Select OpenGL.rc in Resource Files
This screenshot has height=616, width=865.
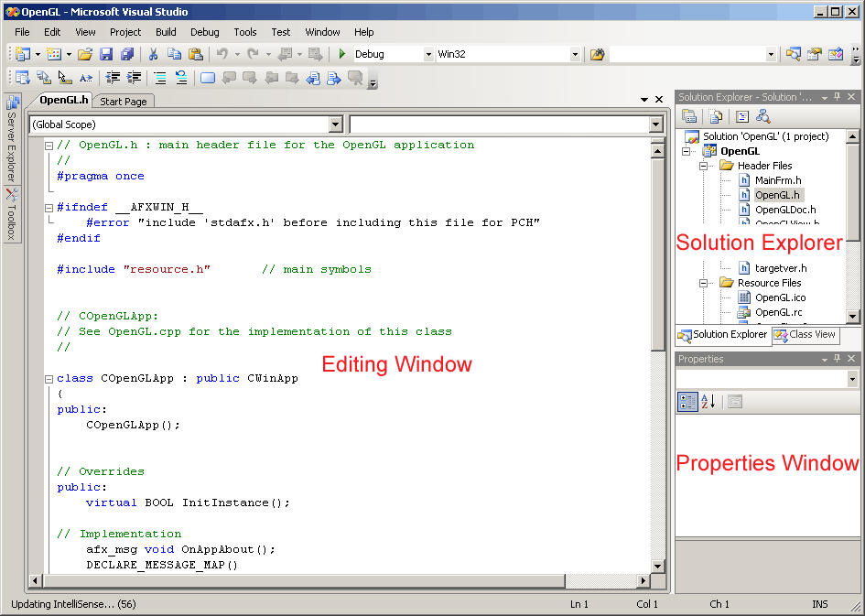click(778, 312)
